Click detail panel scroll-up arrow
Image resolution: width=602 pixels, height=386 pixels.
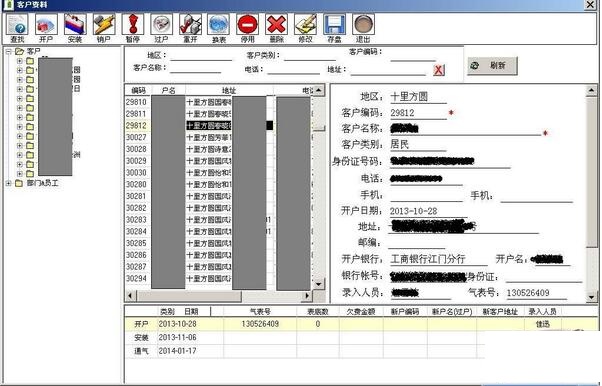591,91
